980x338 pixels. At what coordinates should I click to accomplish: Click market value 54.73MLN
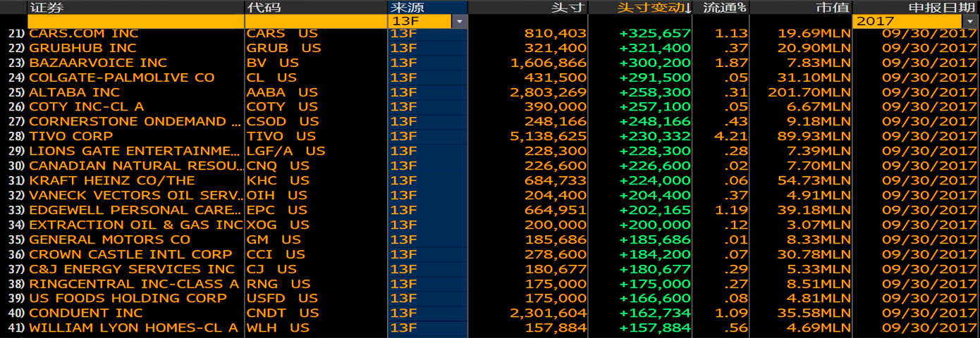pyautogui.click(x=814, y=180)
